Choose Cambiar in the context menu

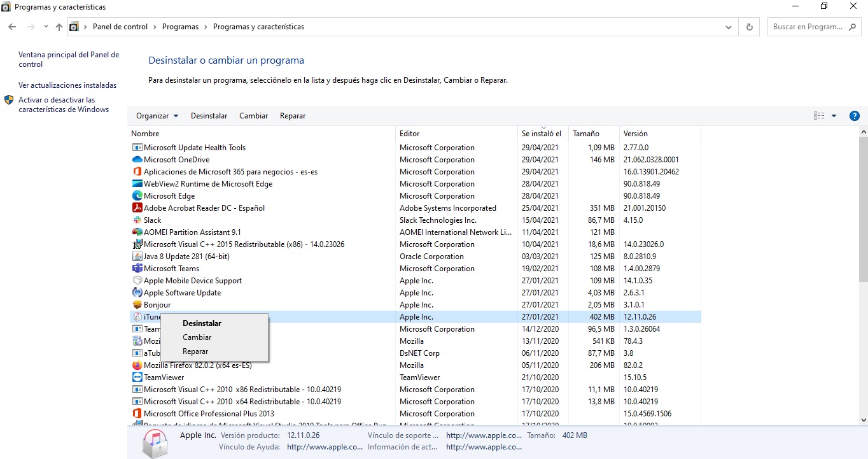197,337
